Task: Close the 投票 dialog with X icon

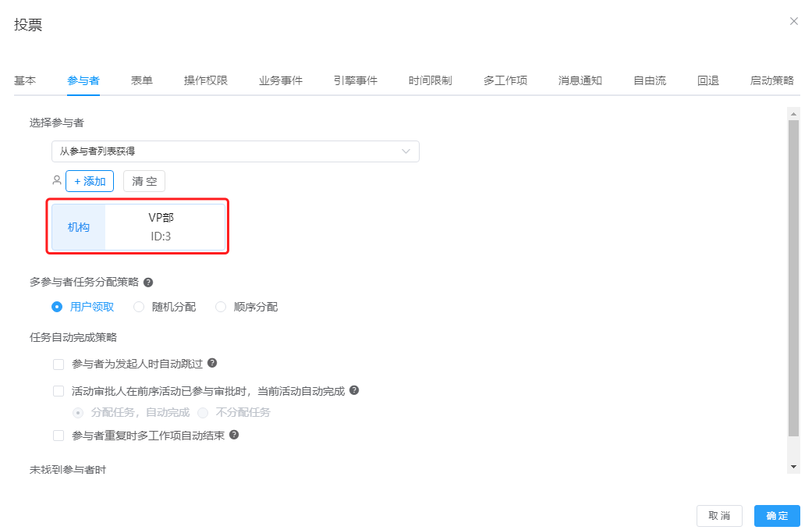Action: [x=794, y=21]
